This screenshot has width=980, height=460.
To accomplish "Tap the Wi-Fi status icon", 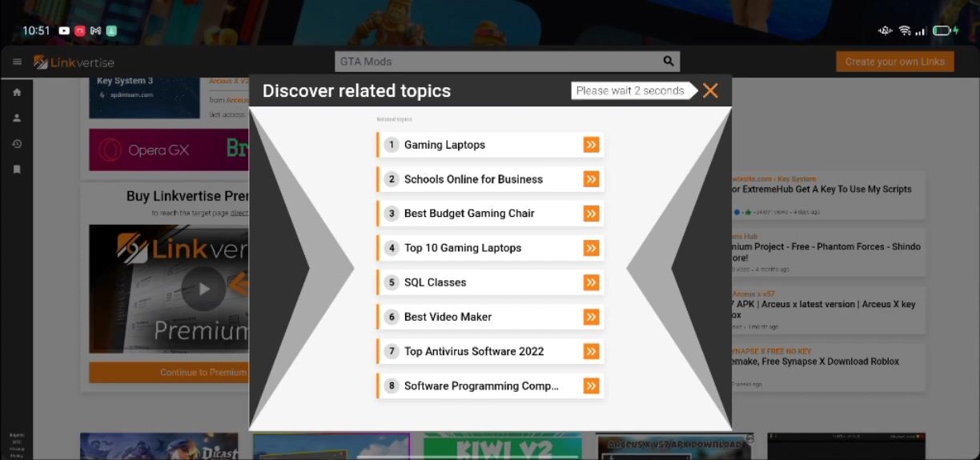I will [905, 31].
